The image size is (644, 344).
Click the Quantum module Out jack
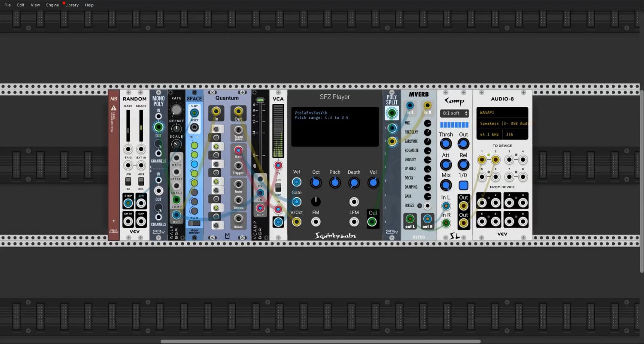point(238,112)
